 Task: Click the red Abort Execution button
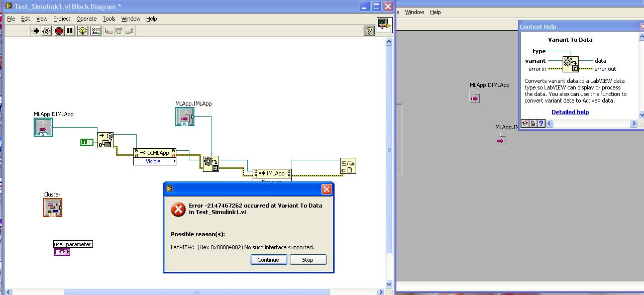[x=59, y=31]
